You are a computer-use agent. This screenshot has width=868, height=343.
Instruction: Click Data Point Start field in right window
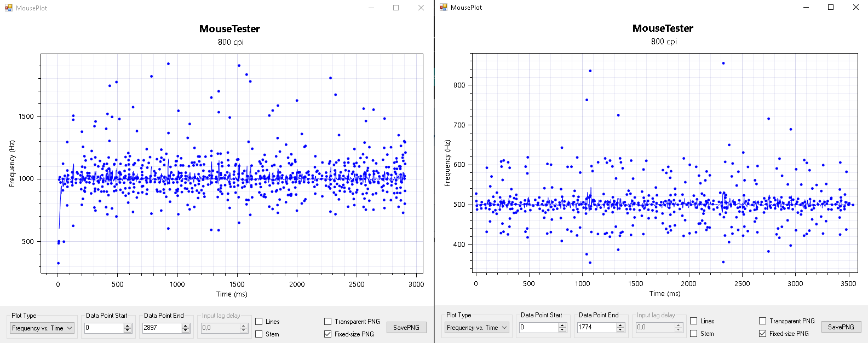538,328
